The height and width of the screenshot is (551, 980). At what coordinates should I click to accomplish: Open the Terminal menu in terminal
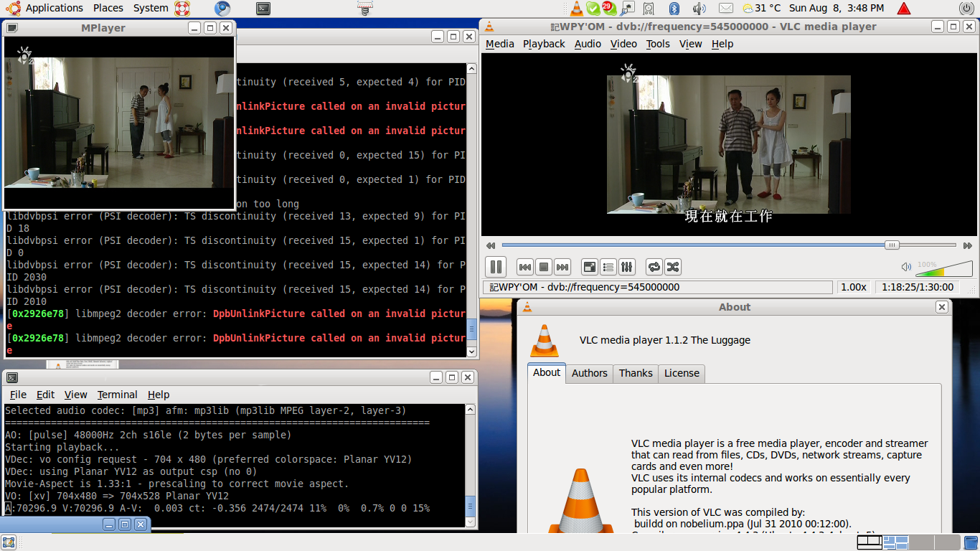118,395
